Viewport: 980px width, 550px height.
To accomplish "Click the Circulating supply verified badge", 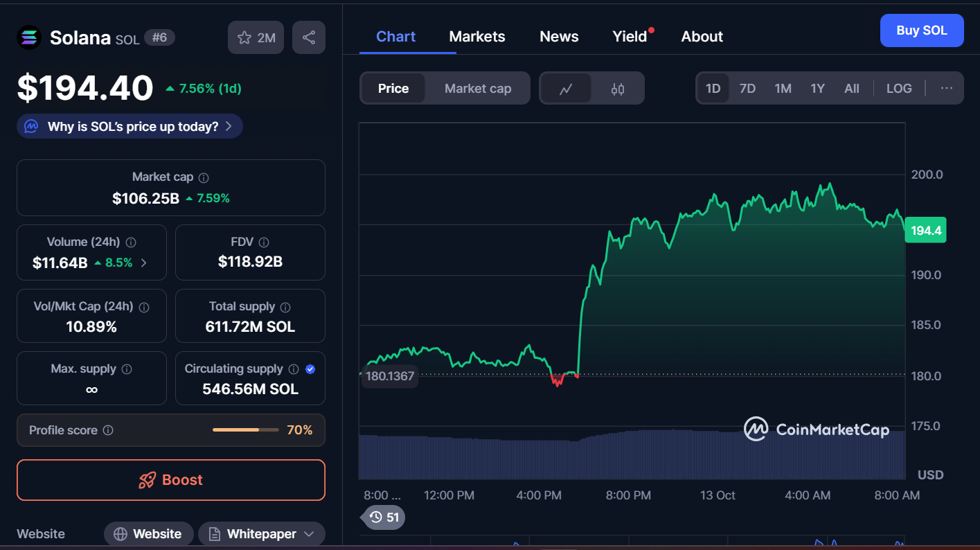I will [310, 369].
